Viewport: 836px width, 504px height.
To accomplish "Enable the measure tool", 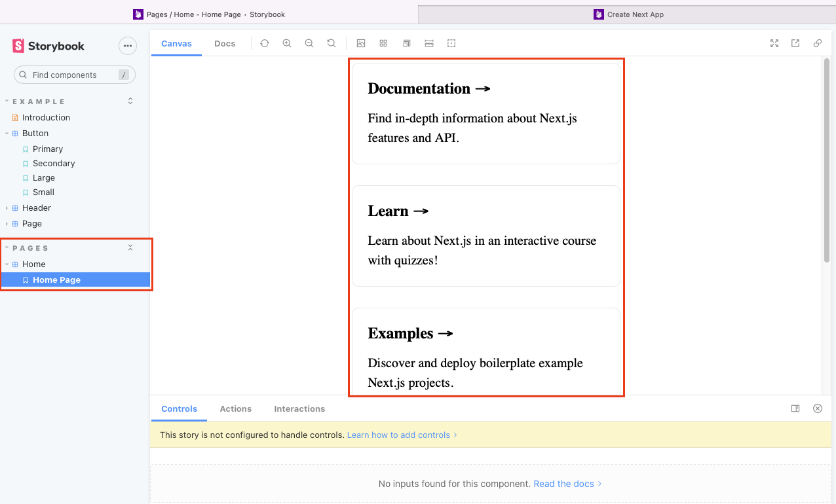I will click(x=429, y=43).
